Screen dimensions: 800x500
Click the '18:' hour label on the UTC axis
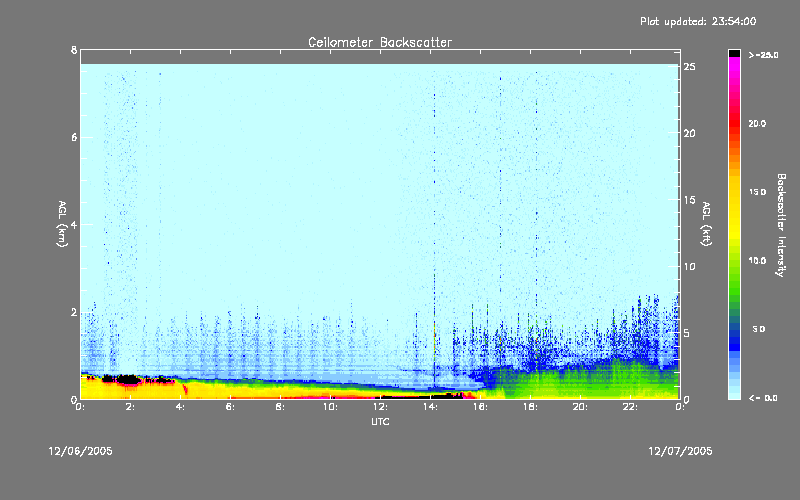(531, 407)
